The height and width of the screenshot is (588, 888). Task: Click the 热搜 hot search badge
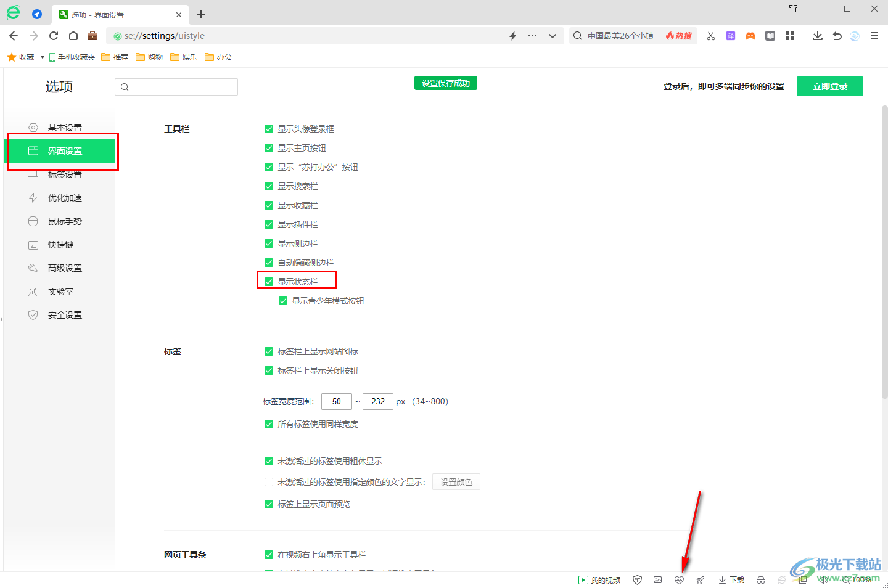678,36
